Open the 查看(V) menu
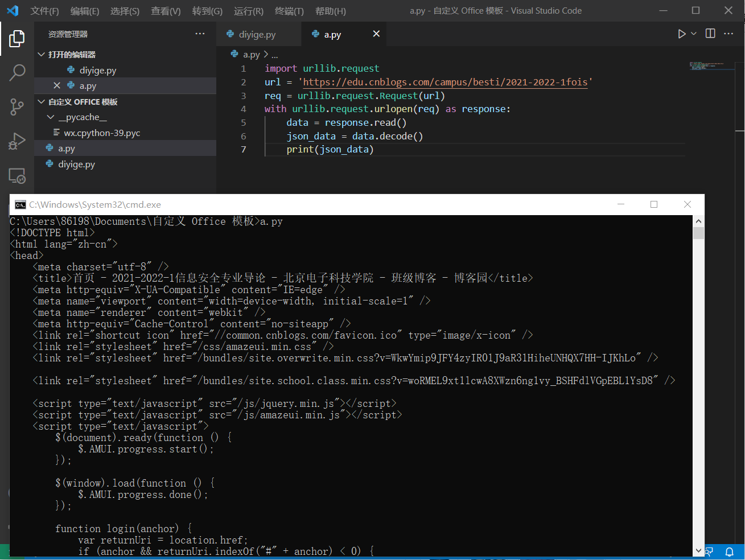Screen dimensions: 745x560 pos(166,11)
